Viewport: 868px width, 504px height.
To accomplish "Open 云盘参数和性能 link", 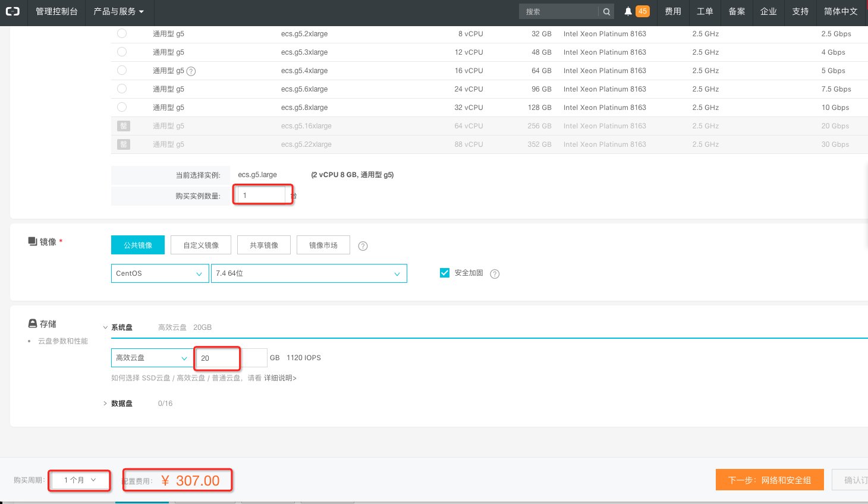I will 63,341.
